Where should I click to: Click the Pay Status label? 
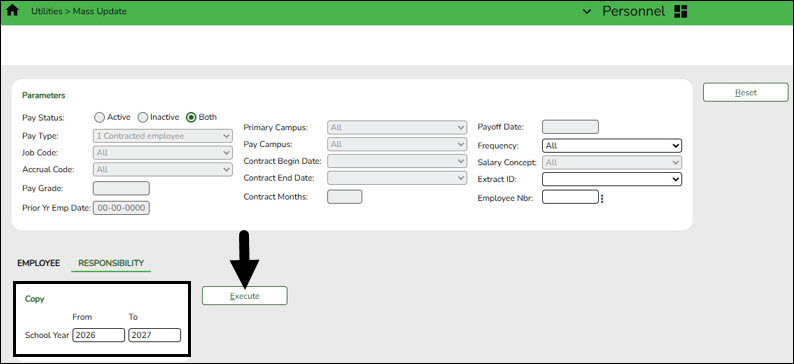44,117
